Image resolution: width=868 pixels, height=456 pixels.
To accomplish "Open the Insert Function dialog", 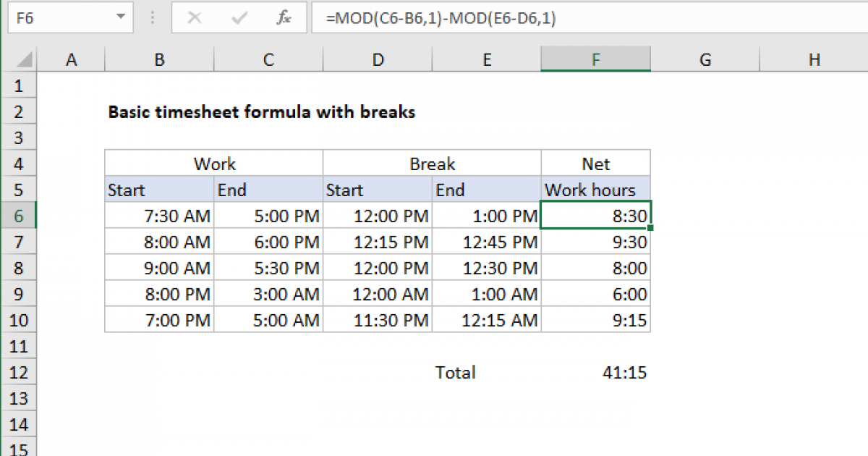I will (282, 17).
